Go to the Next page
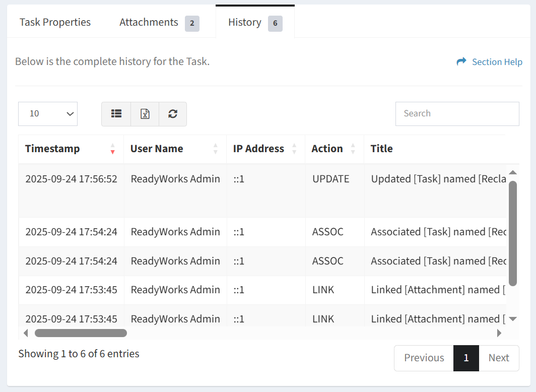Screen dimensions: 536x392 pyautogui.click(x=498, y=358)
